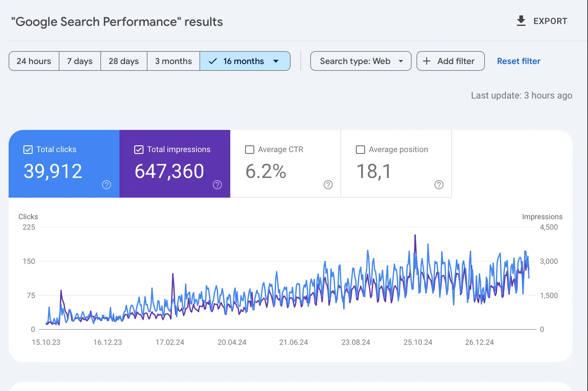Open help for Average CTR card
The width and height of the screenshot is (588, 391).
pyautogui.click(x=328, y=185)
